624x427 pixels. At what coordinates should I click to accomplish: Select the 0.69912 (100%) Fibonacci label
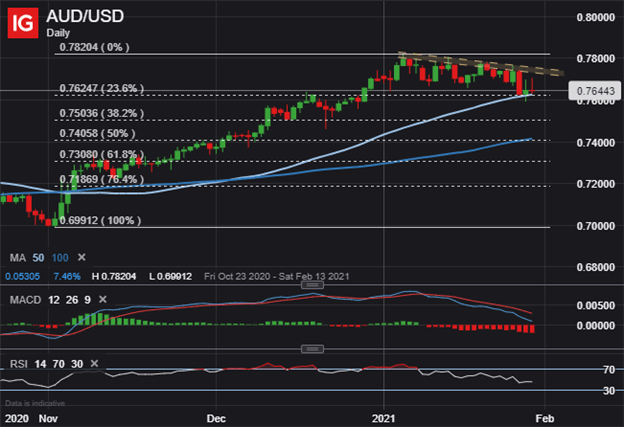click(100, 220)
